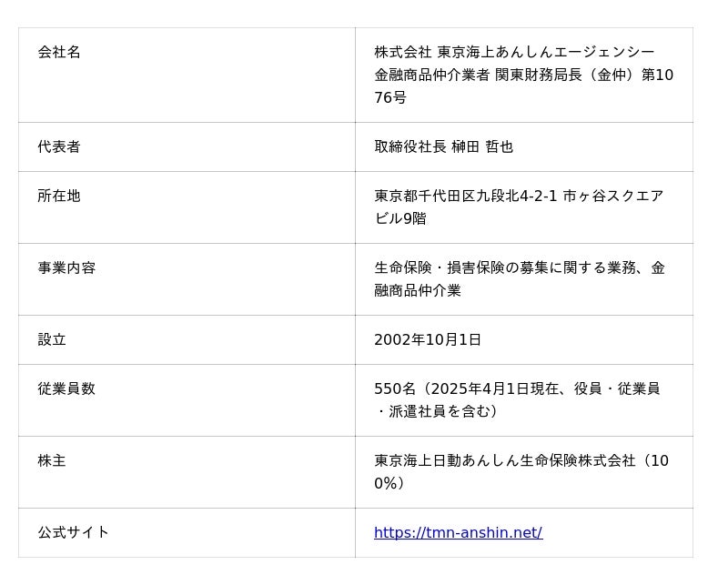Click the 事業内容 label cell
This screenshot has height=585, width=728.
[x=66, y=268]
